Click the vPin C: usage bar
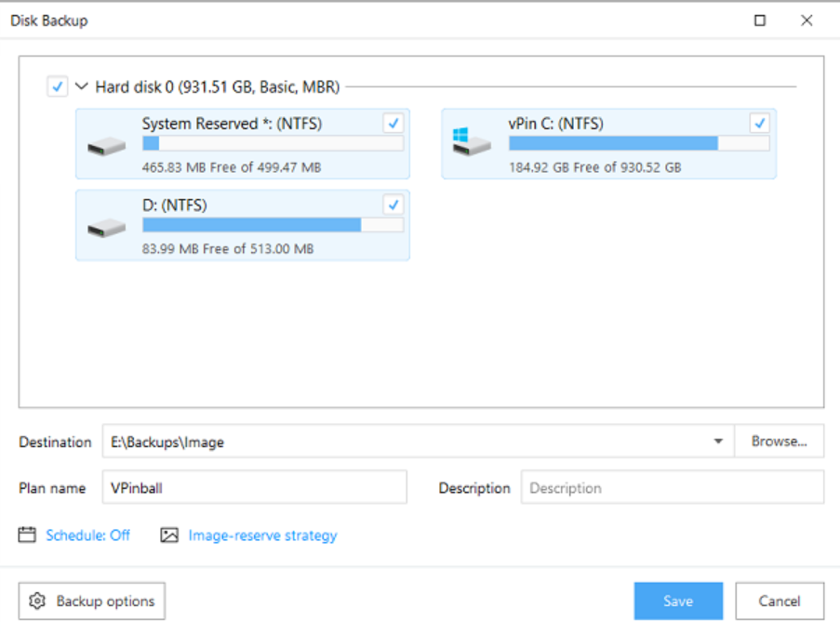 pyautogui.click(x=639, y=143)
